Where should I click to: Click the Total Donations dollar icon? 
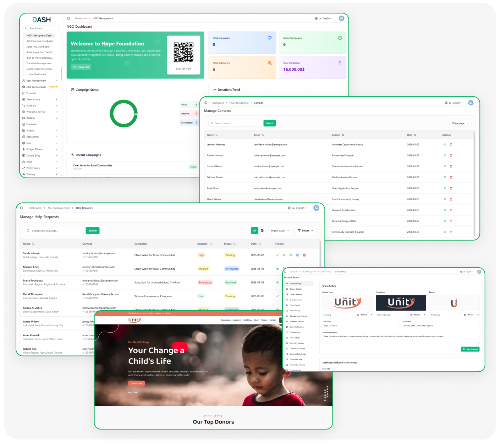(x=340, y=63)
